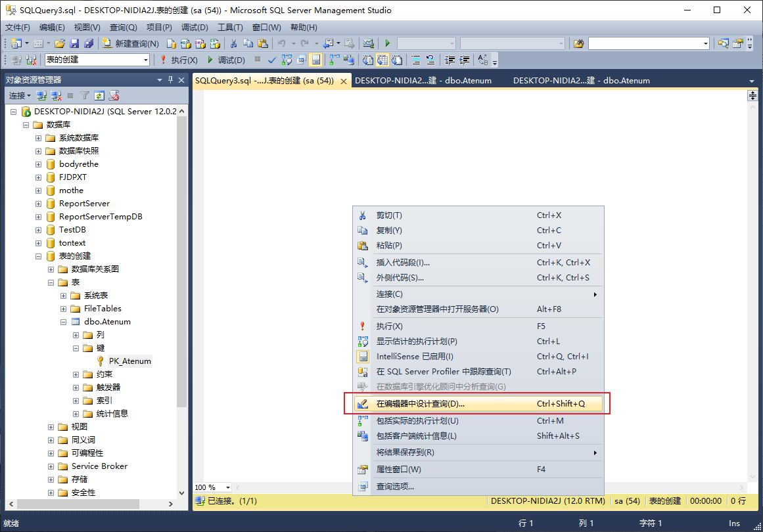Open the 连接(C) submenu in context menu
763x532 pixels.
click(479, 294)
